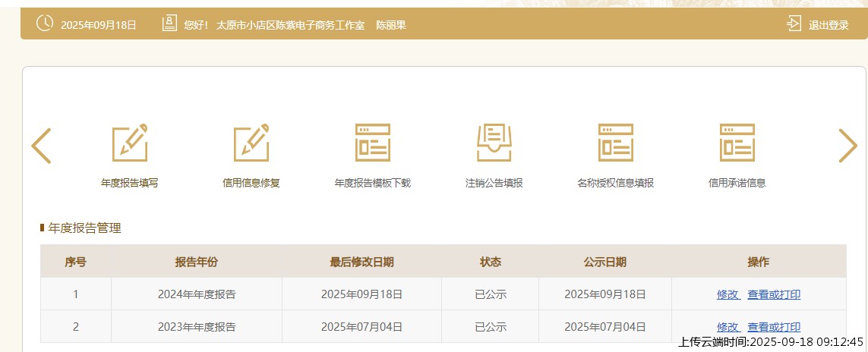Click the 公示日期 cell in the 2024 report row
The width and height of the screenshot is (868, 352).
605,294
